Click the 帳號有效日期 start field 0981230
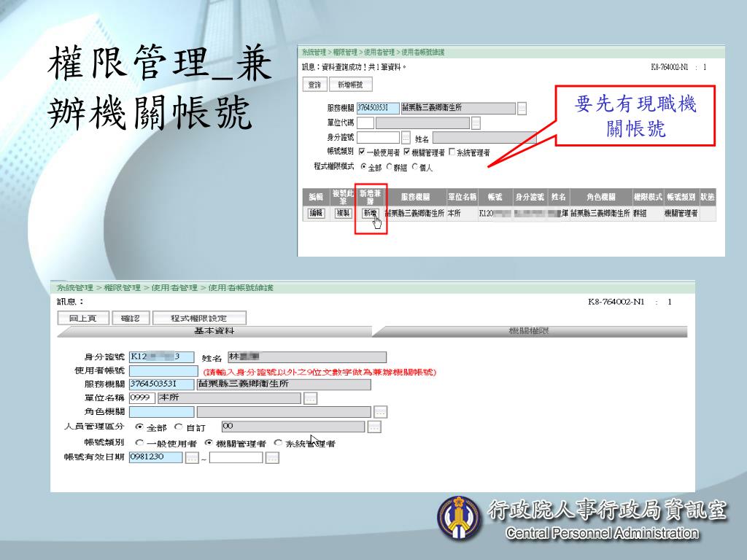747x560 pixels. (156, 457)
